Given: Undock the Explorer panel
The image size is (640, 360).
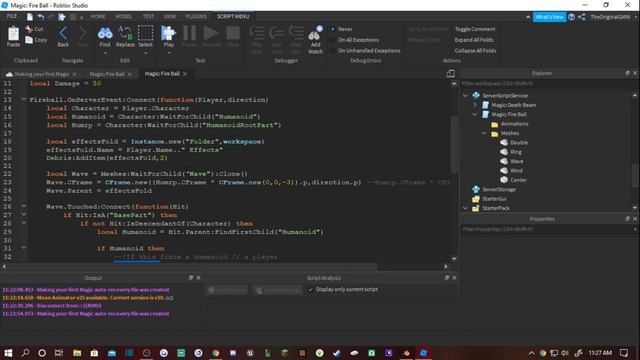Looking at the screenshot, I should (627, 73).
